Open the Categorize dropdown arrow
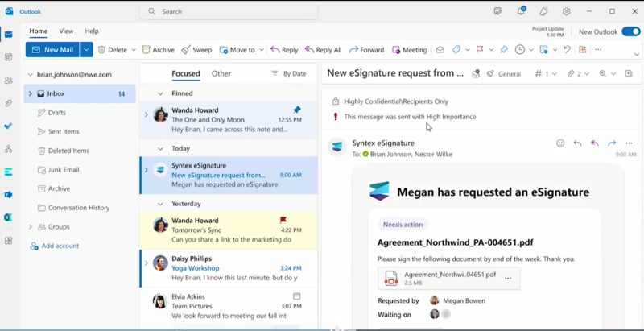644x331 pixels. coord(468,50)
